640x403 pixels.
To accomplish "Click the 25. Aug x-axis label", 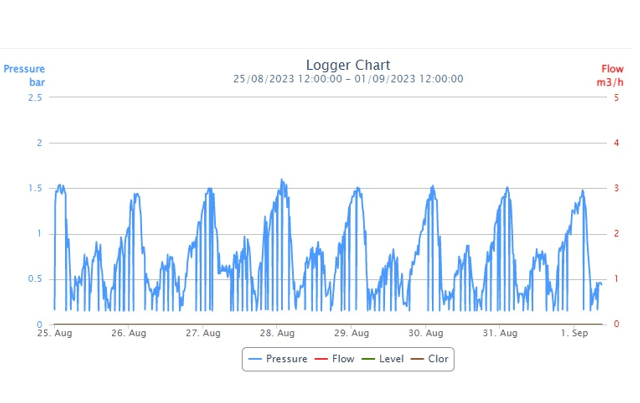I will pyautogui.click(x=55, y=333).
